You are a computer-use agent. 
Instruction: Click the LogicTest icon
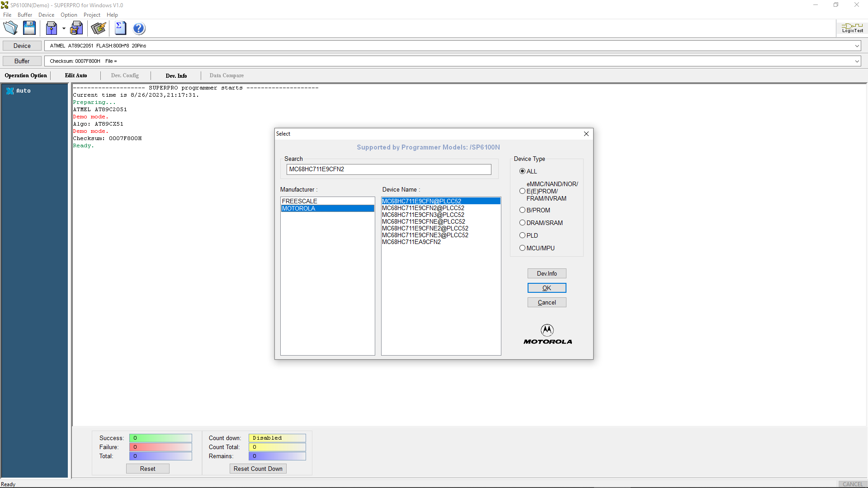coord(852,28)
